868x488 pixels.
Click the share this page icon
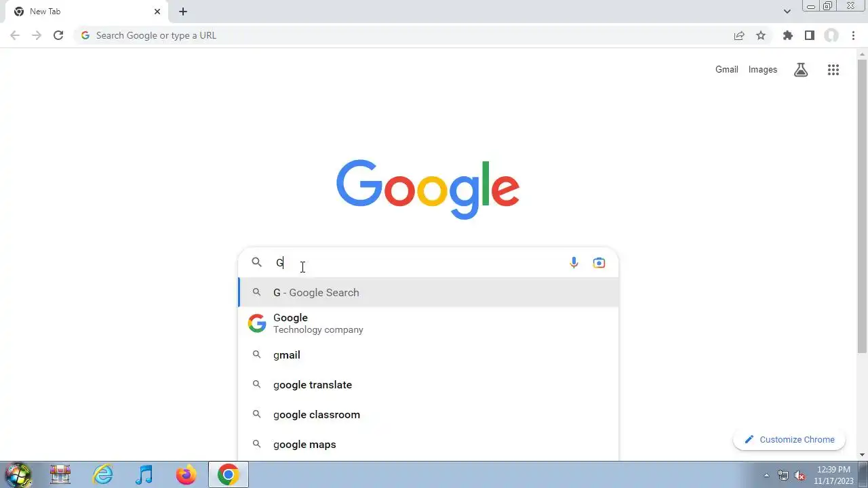[739, 35]
